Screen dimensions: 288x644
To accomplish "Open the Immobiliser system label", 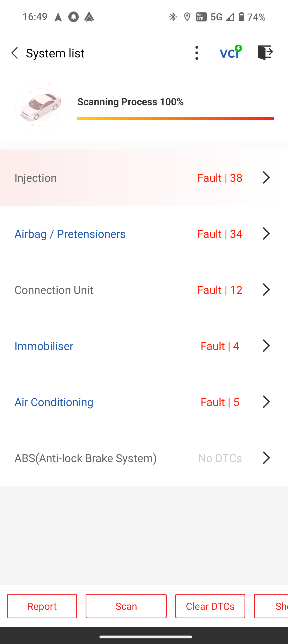I will pyautogui.click(x=44, y=346).
